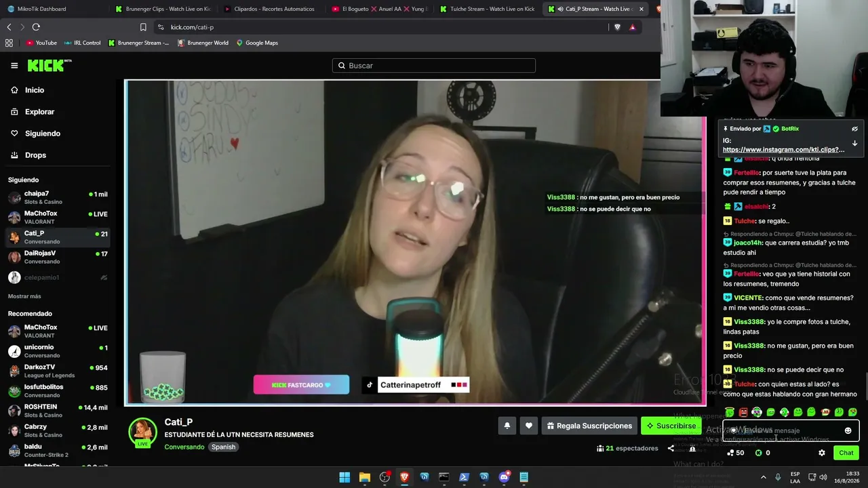This screenshot has height=488, width=868.
Task: Reload the kick.com/cati-p page
Action: coord(36,27)
